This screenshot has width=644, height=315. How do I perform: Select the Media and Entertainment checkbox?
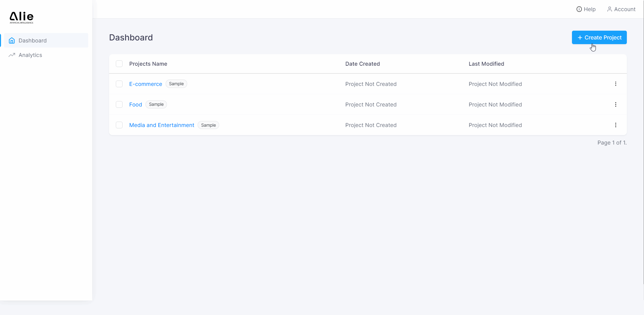coord(119,125)
